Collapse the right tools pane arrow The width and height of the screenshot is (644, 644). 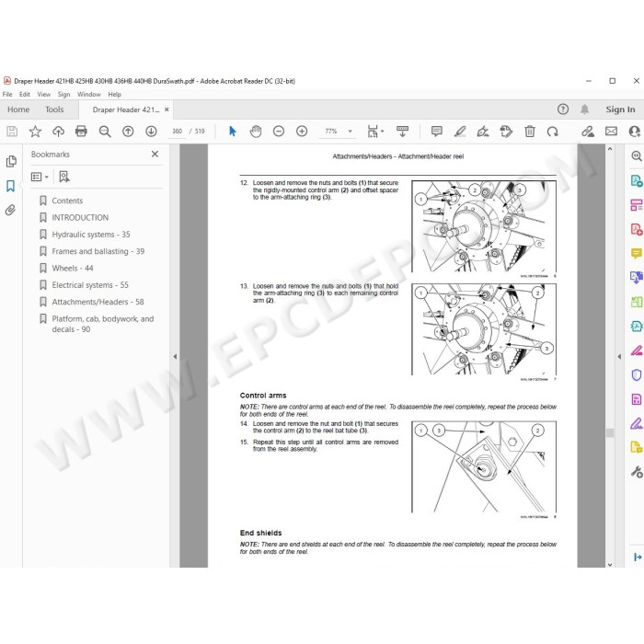[x=619, y=357]
